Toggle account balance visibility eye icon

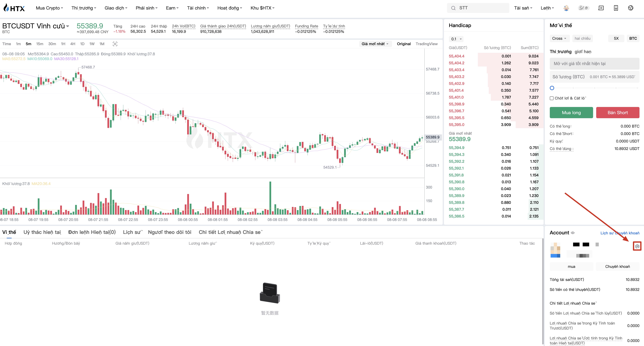pos(573,233)
